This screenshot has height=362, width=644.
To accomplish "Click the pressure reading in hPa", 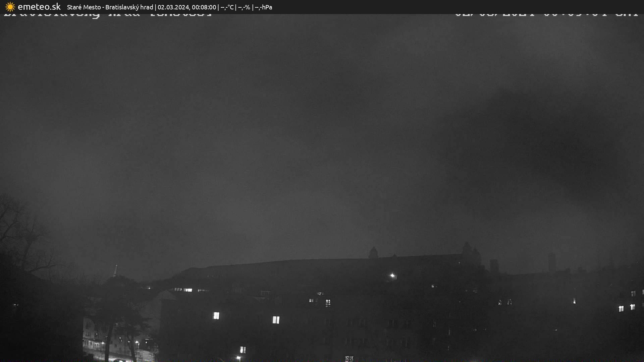I will click(x=264, y=7).
